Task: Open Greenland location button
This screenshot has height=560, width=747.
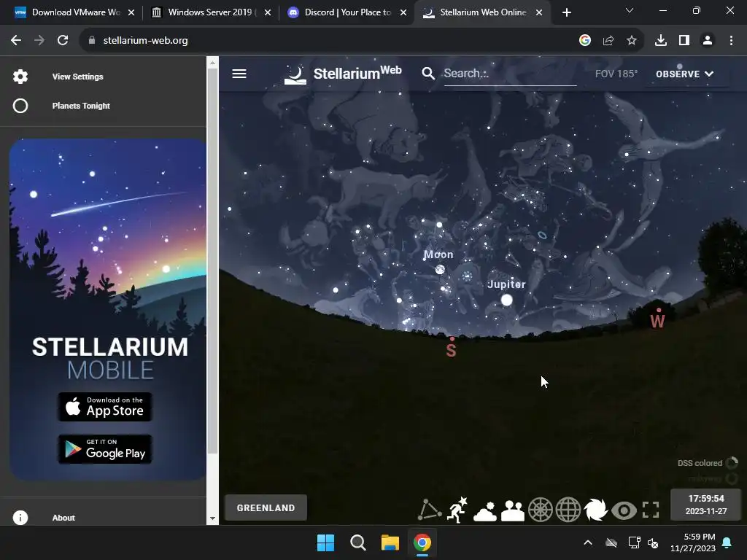Action: 266,507
